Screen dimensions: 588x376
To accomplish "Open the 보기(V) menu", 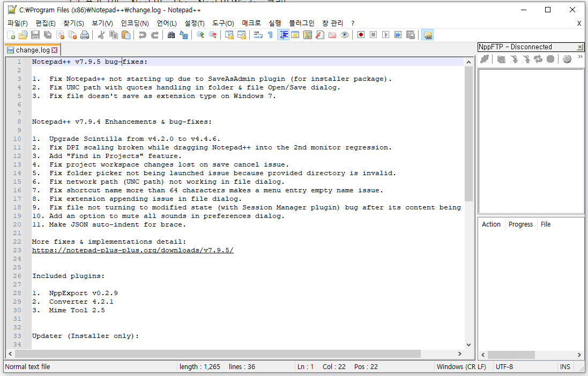I will [102, 23].
